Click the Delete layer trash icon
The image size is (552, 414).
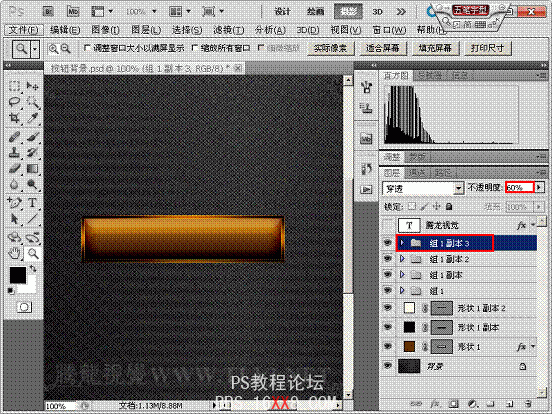pos(528,404)
